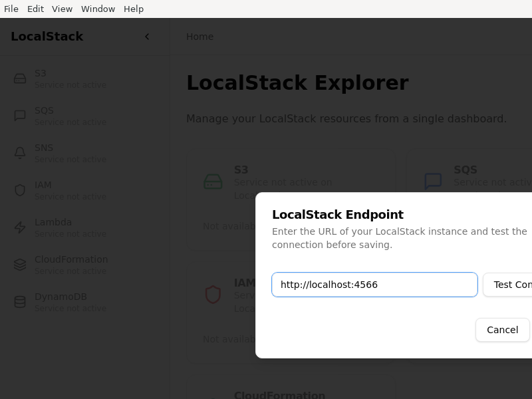This screenshot has height=399, width=532.
Task: Cancel the LocalStack Endpoint dialog
Action: (x=503, y=330)
